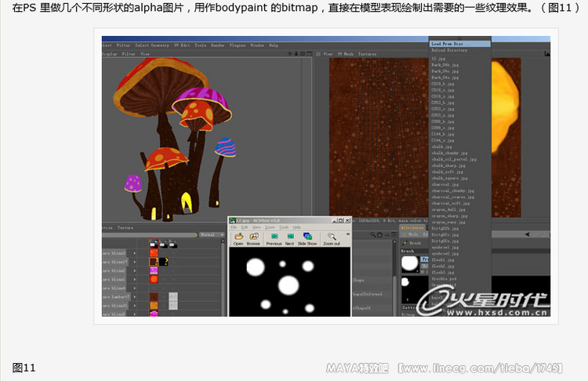
Task: Open the Select Geometry menu
Action: point(152,45)
